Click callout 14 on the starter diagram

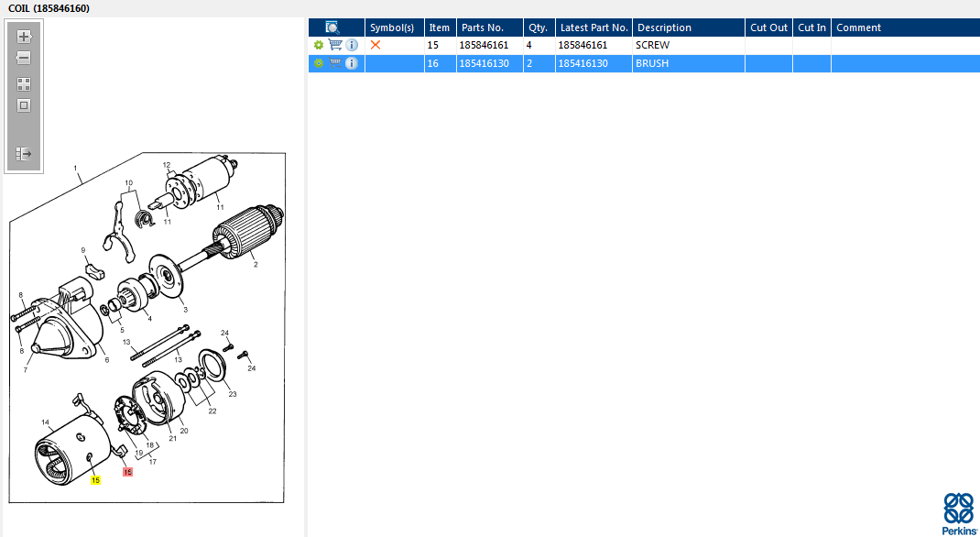(x=46, y=422)
